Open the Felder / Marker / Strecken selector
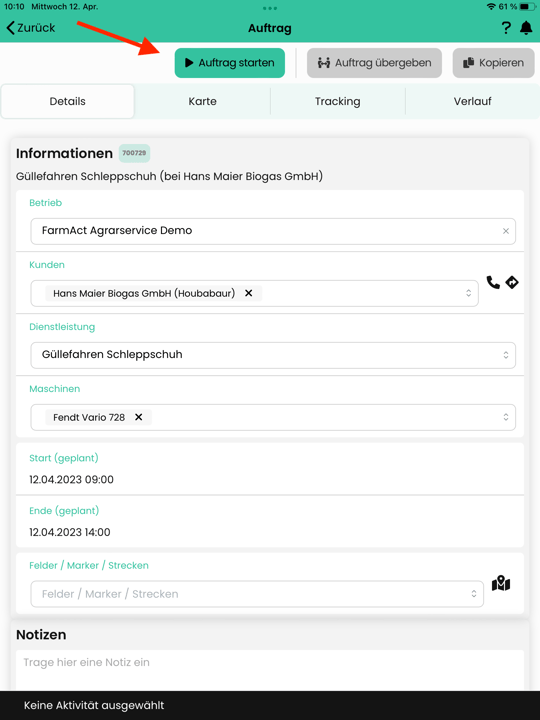 click(257, 594)
